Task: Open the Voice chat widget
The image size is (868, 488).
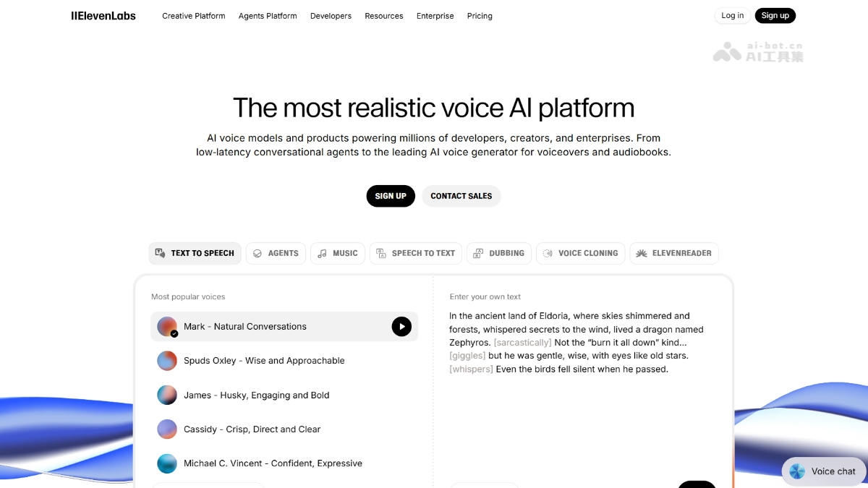Action: 824,471
